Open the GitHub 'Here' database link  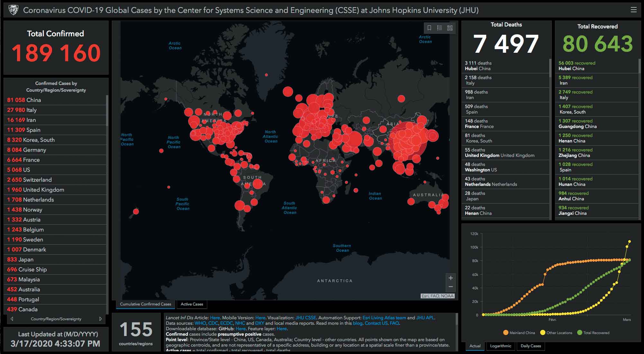coord(241,329)
